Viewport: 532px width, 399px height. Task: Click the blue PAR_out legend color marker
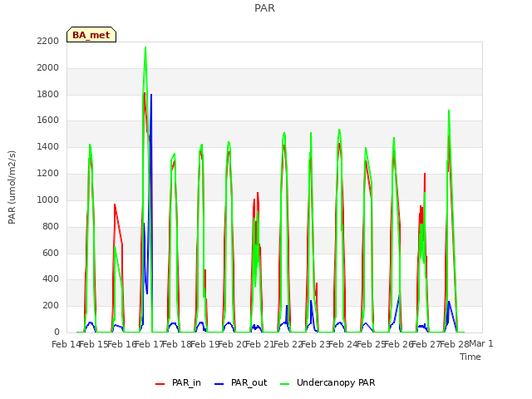pos(219,384)
